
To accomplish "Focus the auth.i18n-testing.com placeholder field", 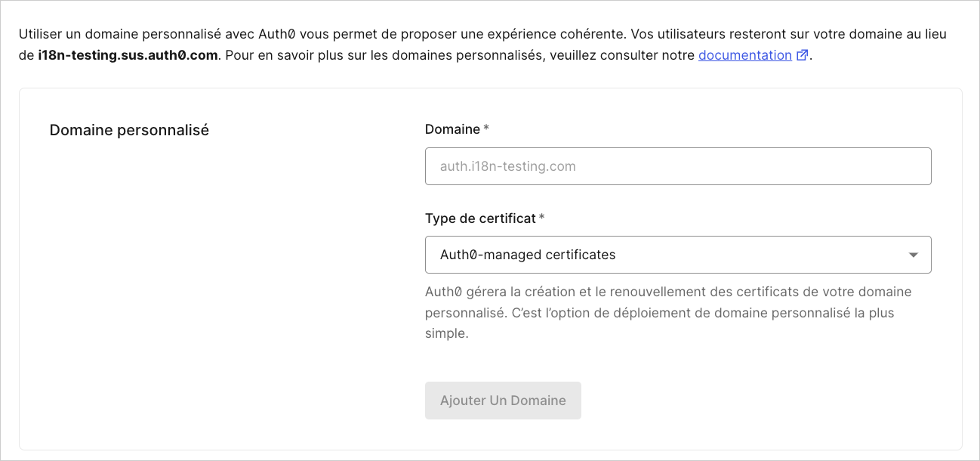I will tap(678, 166).
